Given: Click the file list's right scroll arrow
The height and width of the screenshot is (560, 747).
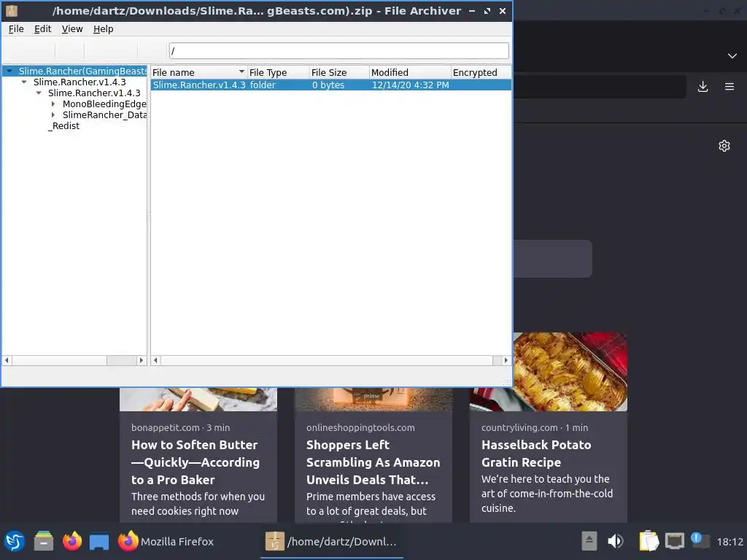Looking at the screenshot, I should tap(506, 360).
